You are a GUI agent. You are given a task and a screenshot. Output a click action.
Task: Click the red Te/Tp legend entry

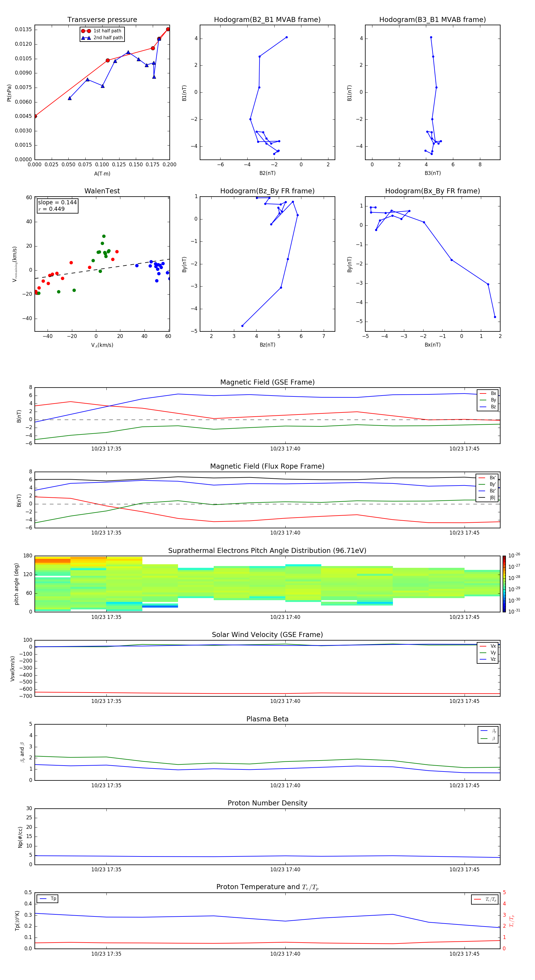click(485, 899)
